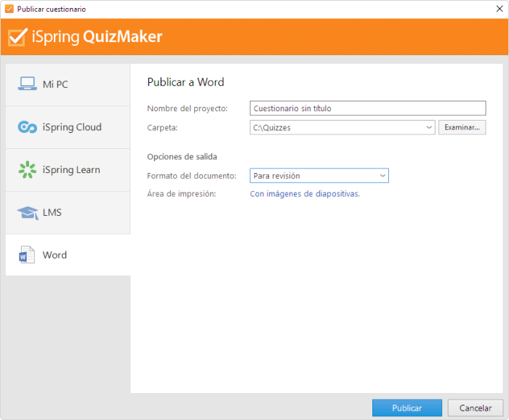Click the Word document icon in sidebar
Screen dimensions: 509x420
tap(27, 255)
